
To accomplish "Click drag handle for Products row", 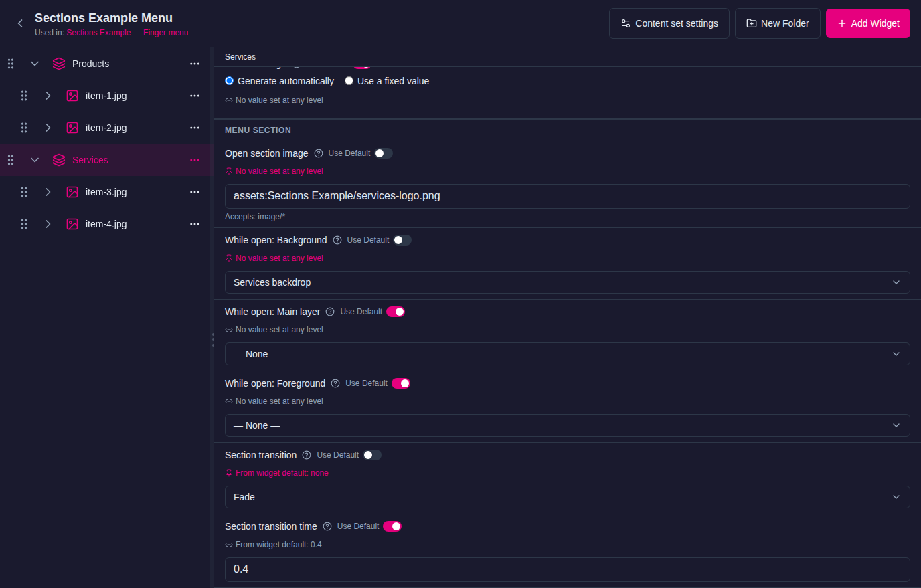I will [11, 64].
